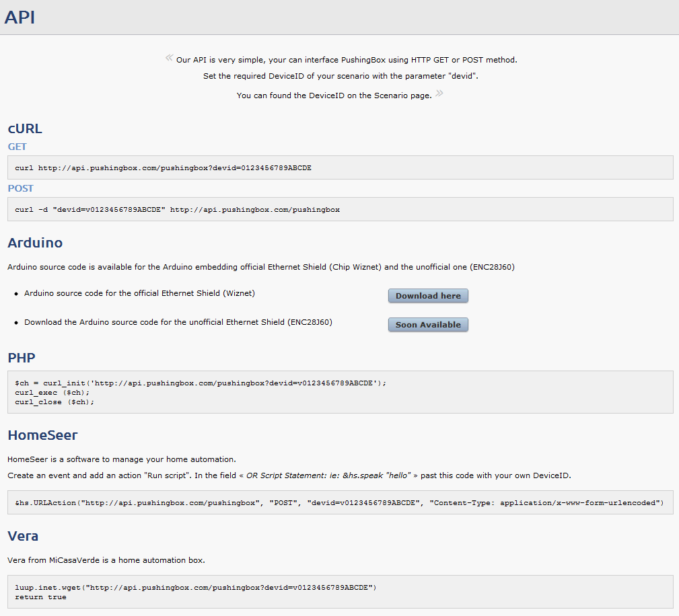This screenshot has width=679, height=616.
Task: Click the '&hs.URLAction' code line
Action: tap(339, 502)
